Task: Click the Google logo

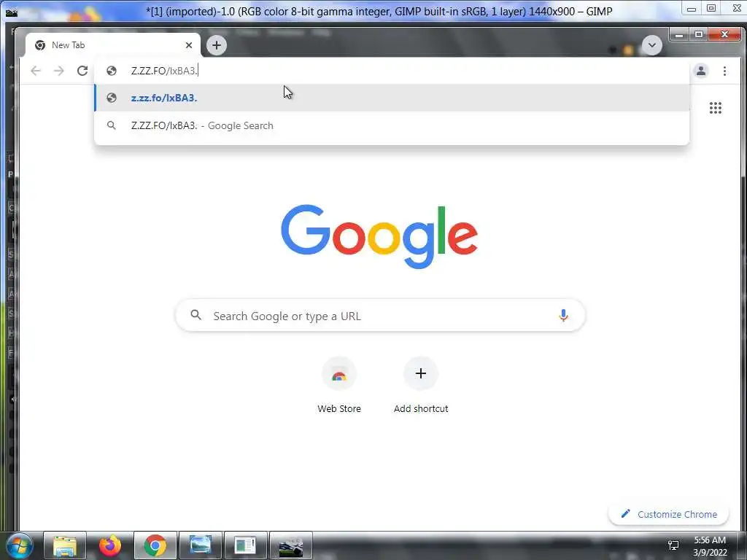Action: [379, 237]
